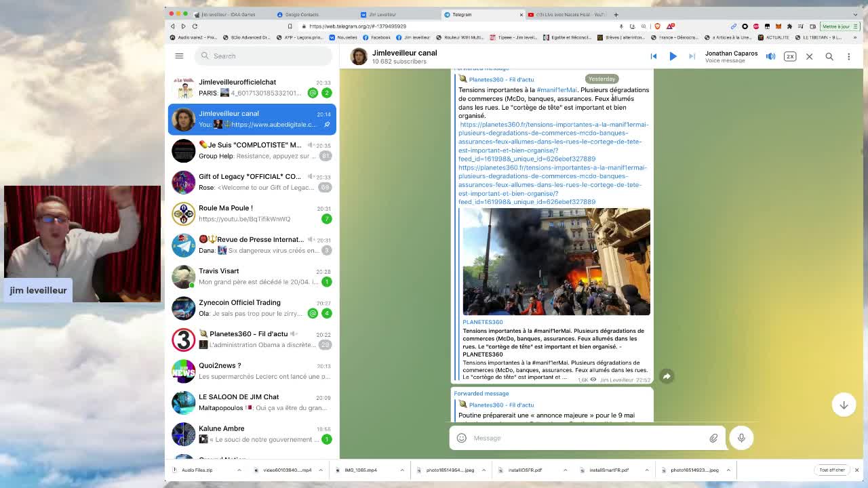Open LE SALOON DE JIM Chat
The width and height of the screenshot is (868, 488).
pyautogui.click(x=252, y=403)
